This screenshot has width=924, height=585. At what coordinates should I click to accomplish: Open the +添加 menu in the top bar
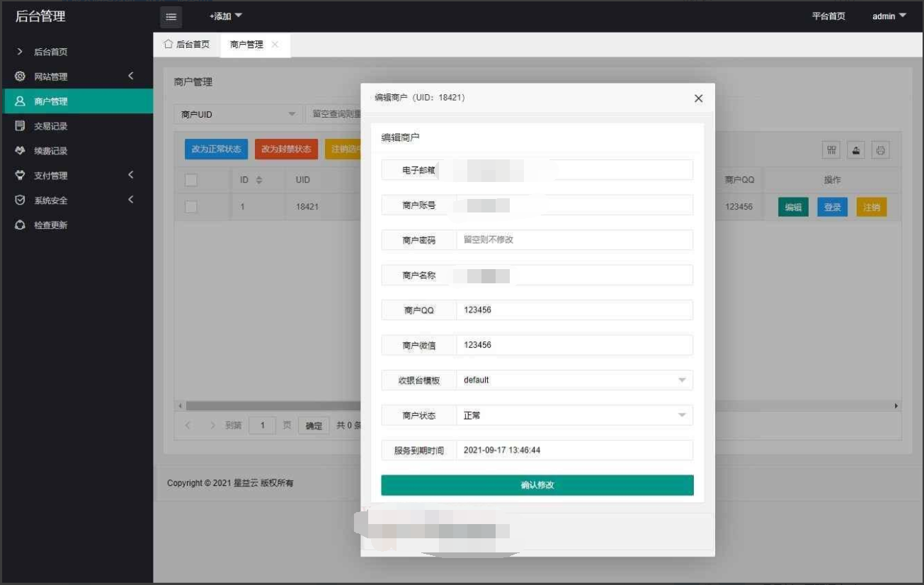click(x=224, y=16)
